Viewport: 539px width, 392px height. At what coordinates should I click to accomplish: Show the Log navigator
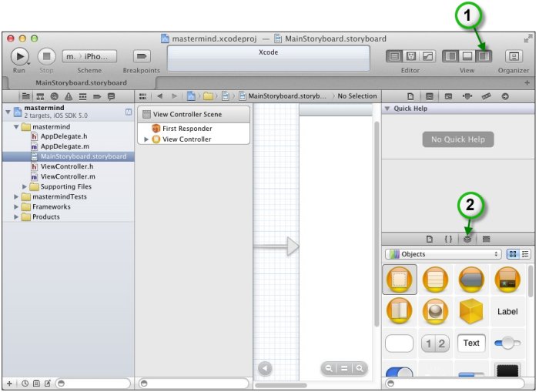tap(111, 96)
